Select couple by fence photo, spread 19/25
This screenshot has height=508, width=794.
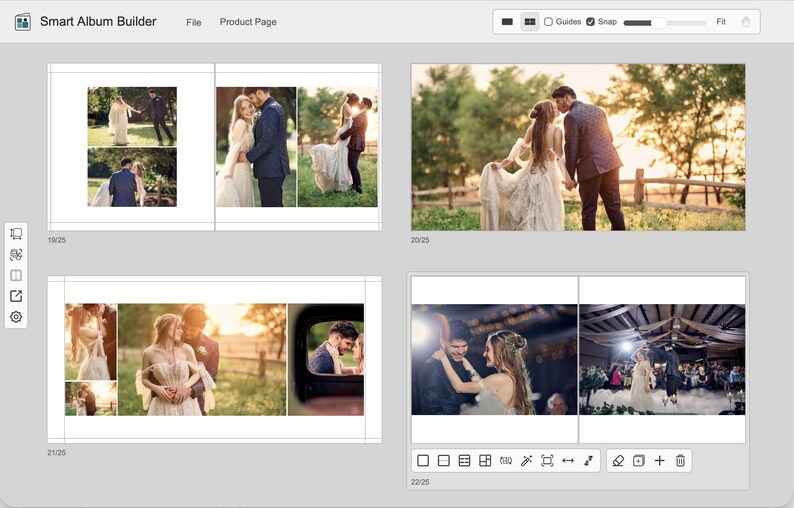coord(132,177)
